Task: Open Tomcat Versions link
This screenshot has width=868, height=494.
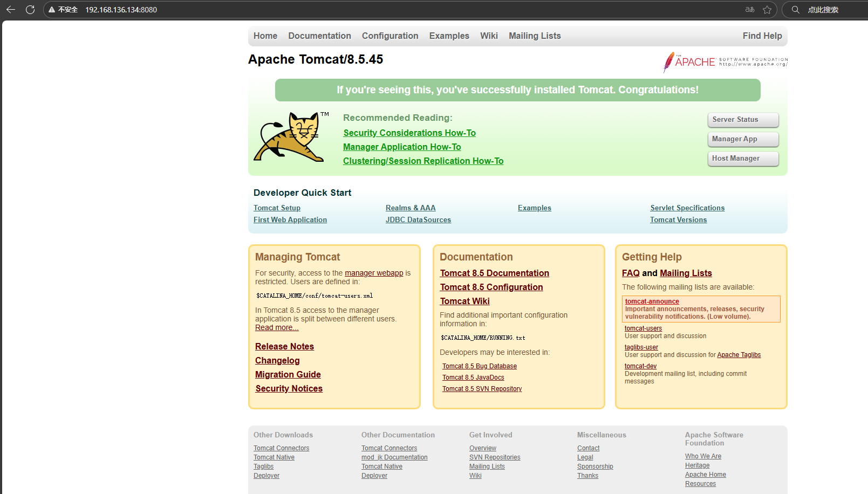Action: click(678, 219)
